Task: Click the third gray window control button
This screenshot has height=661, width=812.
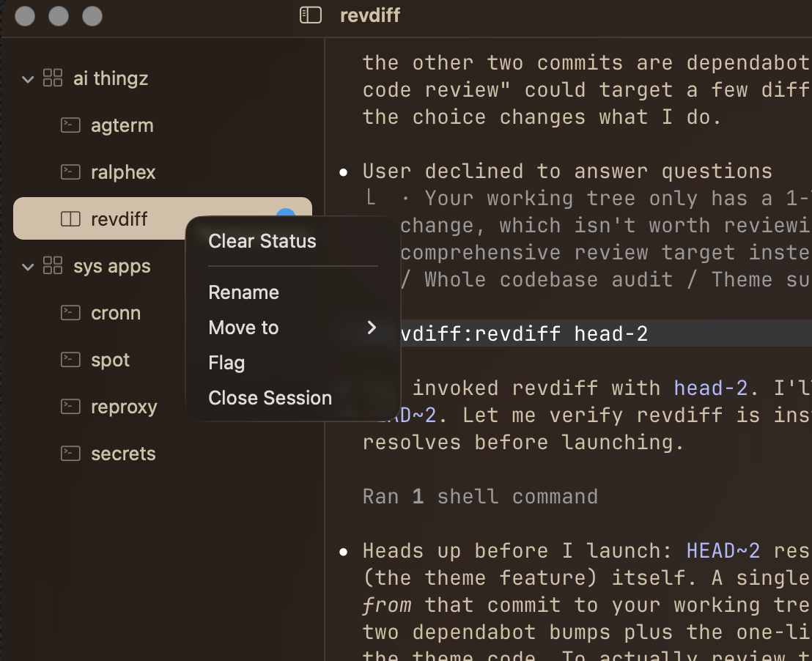Action: (x=92, y=15)
